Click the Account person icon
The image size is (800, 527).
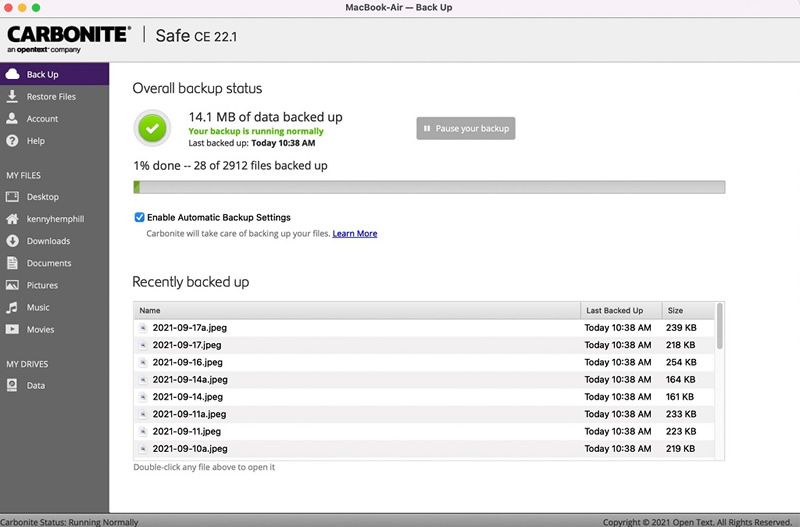[x=12, y=118]
